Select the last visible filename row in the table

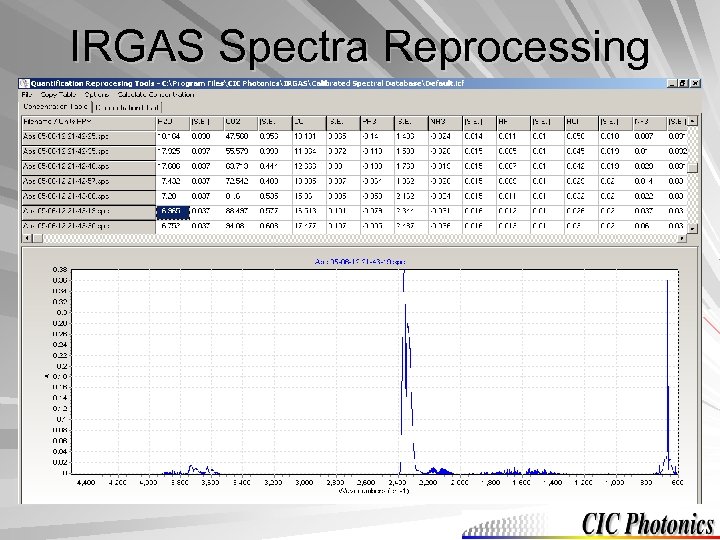89,226
